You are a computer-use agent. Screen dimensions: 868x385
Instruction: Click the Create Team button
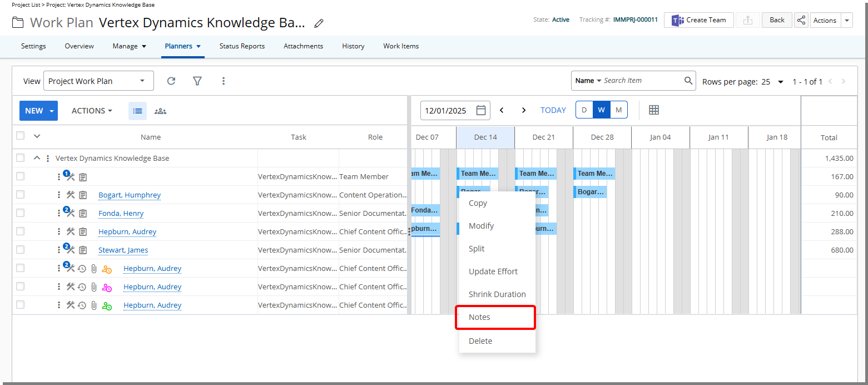coord(698,20)
